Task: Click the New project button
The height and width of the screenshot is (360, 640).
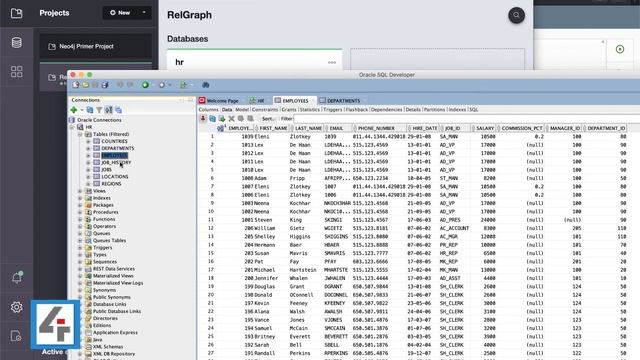Action: pyautogui.click(x=120, y=13)
